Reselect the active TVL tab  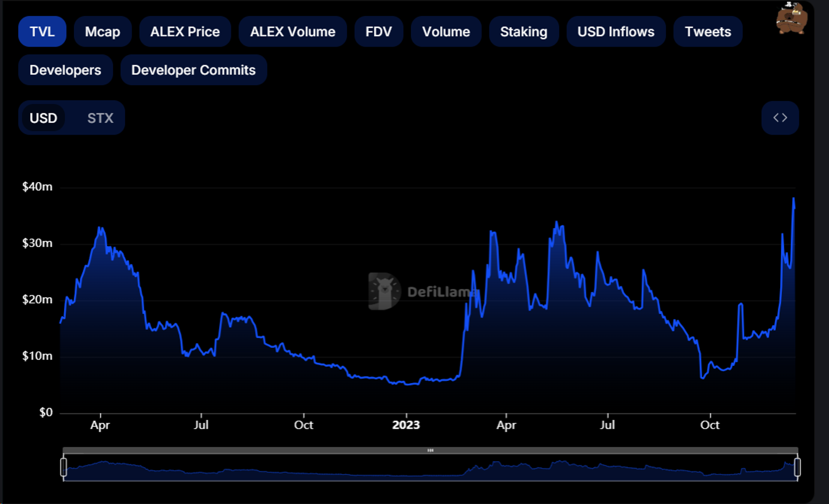pos(42,31)
